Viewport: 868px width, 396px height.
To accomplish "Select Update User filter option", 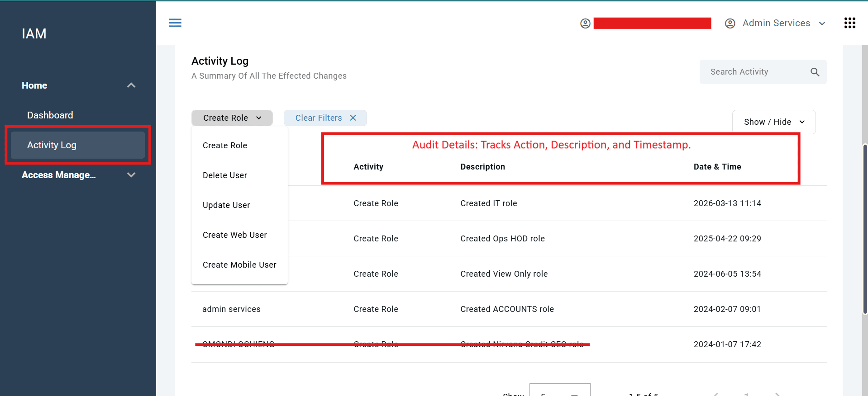I will point(239,205).
